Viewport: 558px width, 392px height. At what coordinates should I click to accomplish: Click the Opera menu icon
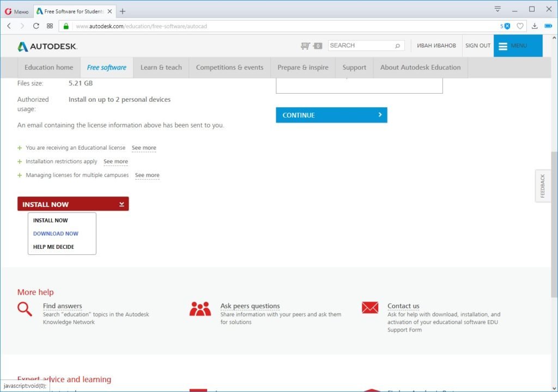pyautogui.click(x=8, y=11)
